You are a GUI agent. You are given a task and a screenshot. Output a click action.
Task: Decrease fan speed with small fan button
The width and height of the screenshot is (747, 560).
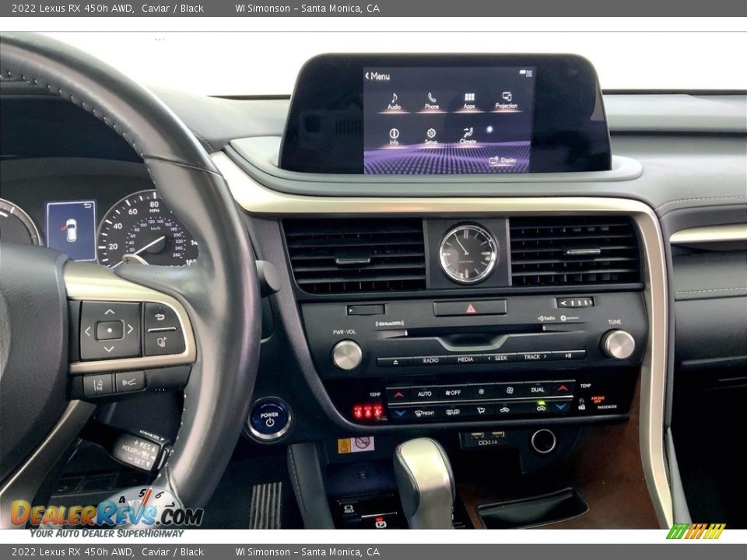pyautogui.click(x=481, y=391)
